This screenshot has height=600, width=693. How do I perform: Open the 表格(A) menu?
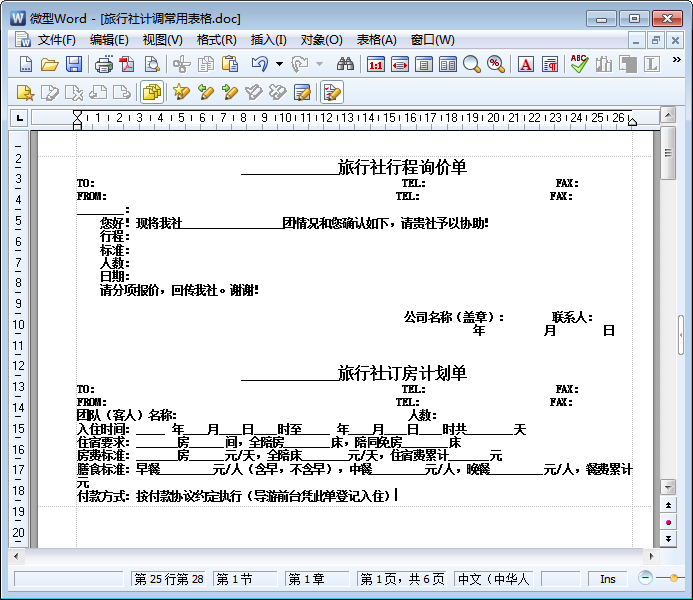377,40
